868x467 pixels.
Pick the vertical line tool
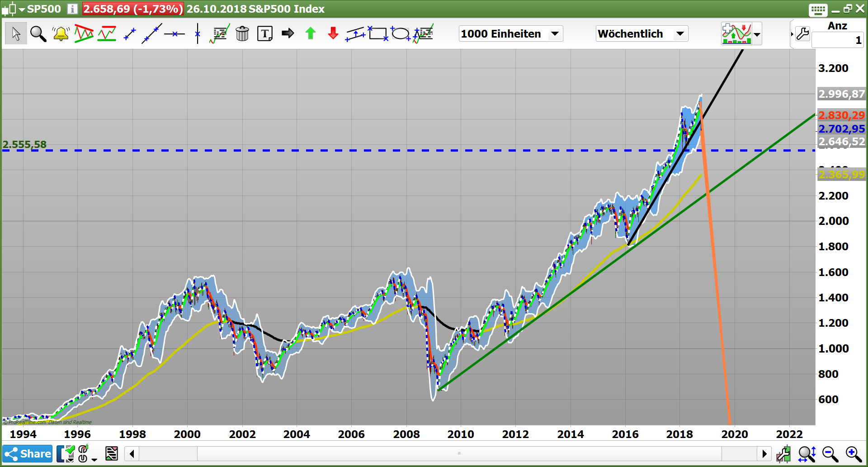[198, 33]
